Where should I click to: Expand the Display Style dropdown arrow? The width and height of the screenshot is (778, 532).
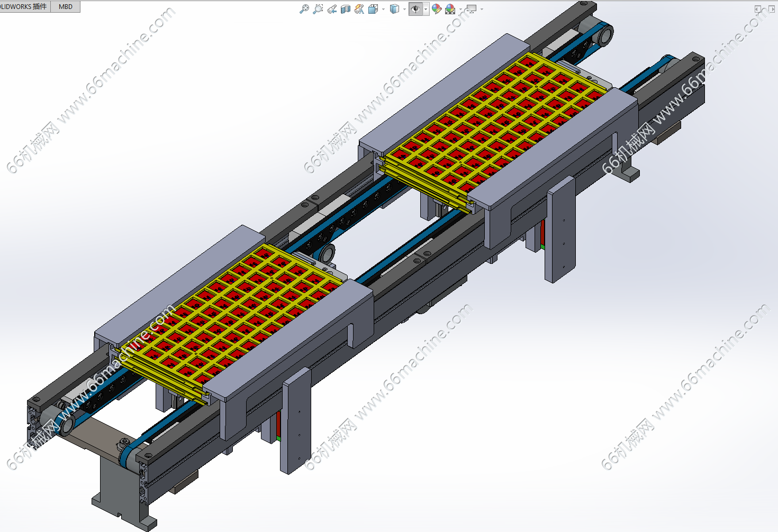coord(404,9)
